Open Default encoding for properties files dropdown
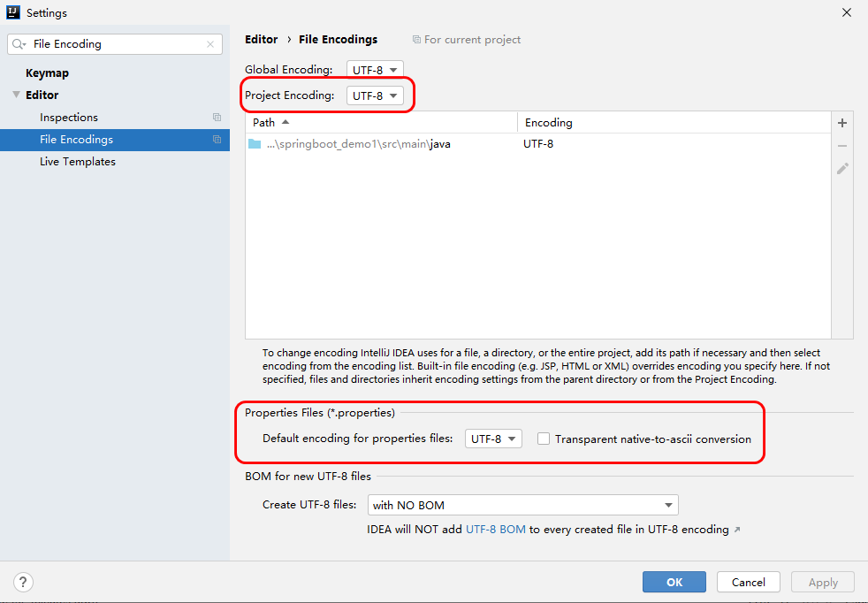 [x=493, y=439]
